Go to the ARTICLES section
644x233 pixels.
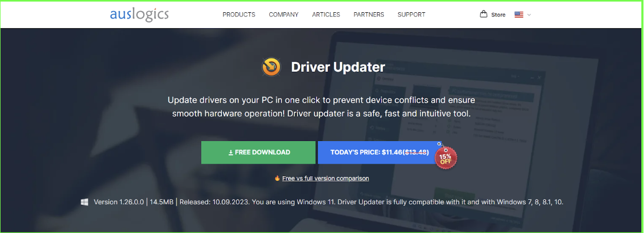[x=326, y=14]
